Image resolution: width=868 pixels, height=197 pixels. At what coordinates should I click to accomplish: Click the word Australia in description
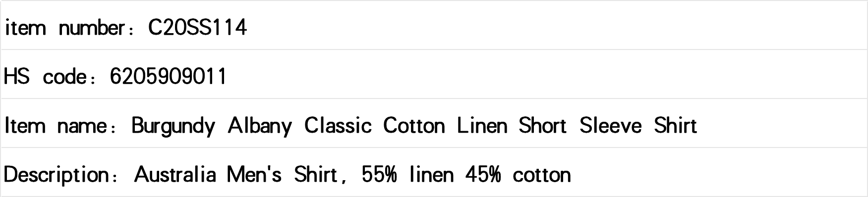175,175
